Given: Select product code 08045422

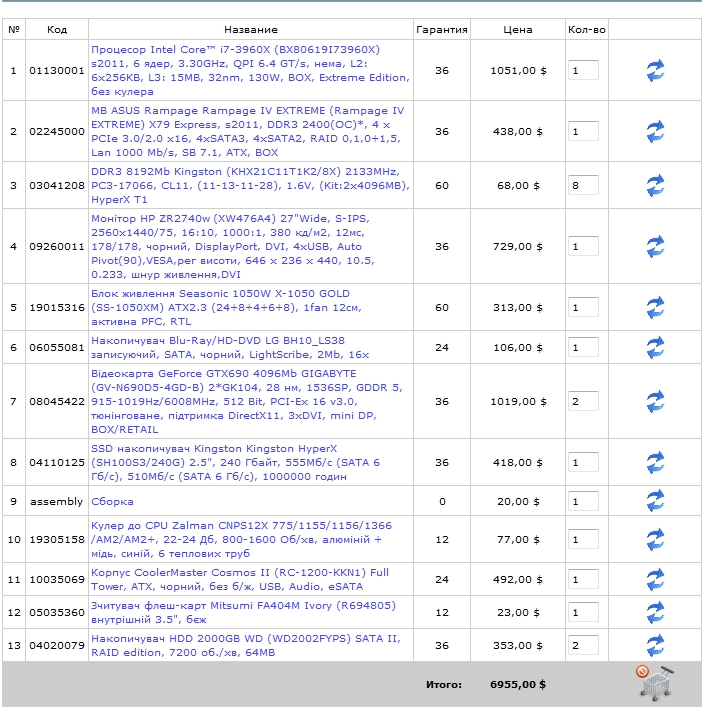Looking at the screenshot, I should coord(57,401).
